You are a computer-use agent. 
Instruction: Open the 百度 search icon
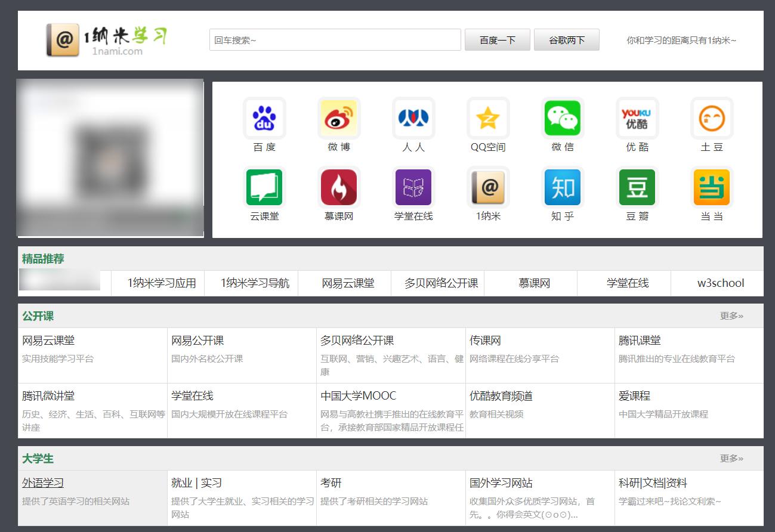pyautogui.click(x=264, y=118)
